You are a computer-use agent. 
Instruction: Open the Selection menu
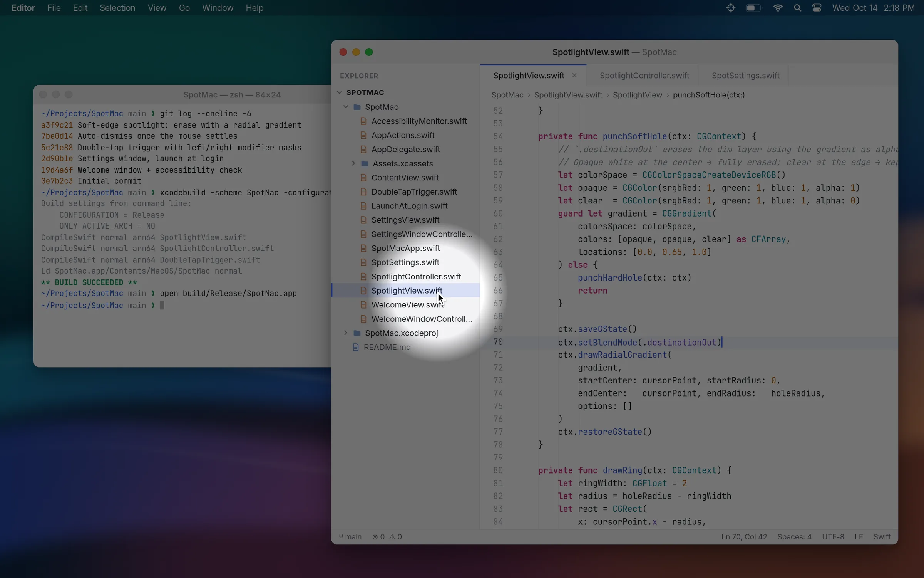[117, 8]
